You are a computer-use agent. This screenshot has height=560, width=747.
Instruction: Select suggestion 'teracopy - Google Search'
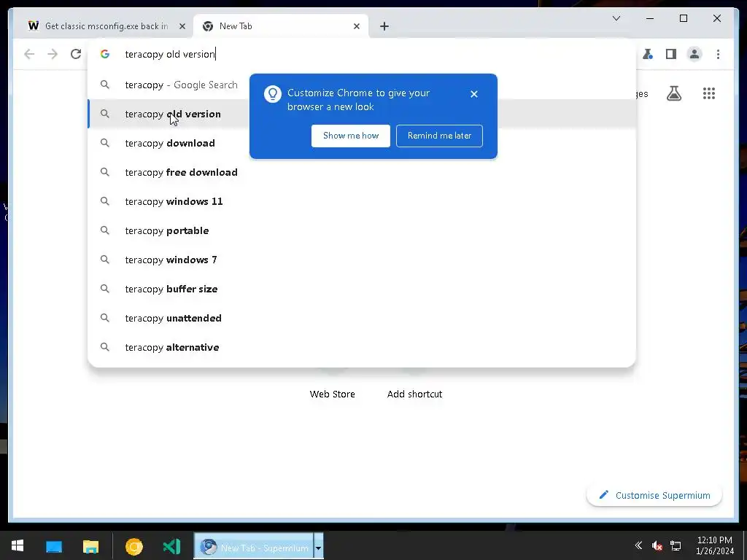tap(362, 85)
